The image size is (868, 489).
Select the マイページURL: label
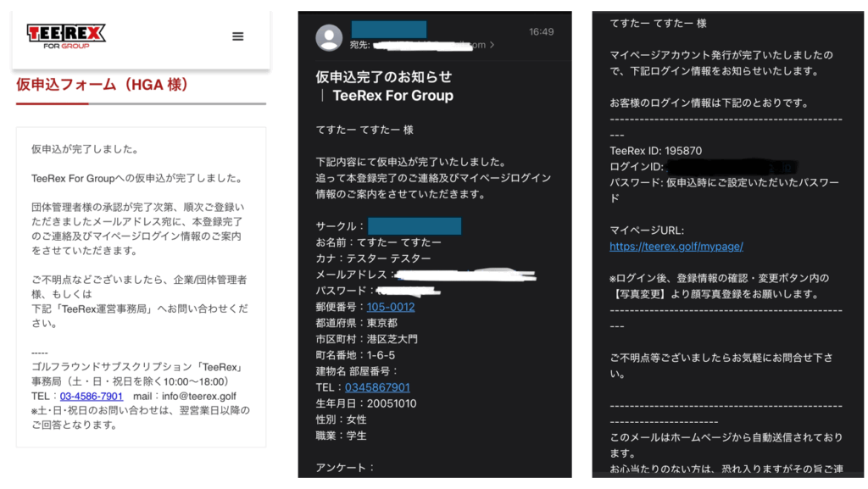(647, 231)
